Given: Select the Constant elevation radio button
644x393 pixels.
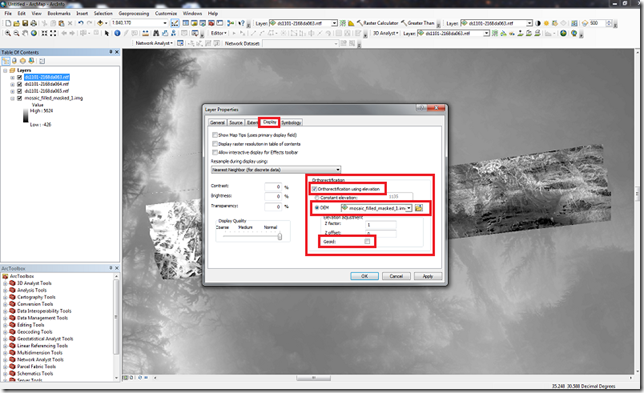Looking at the screenshot, I should (x=317, y=198).
